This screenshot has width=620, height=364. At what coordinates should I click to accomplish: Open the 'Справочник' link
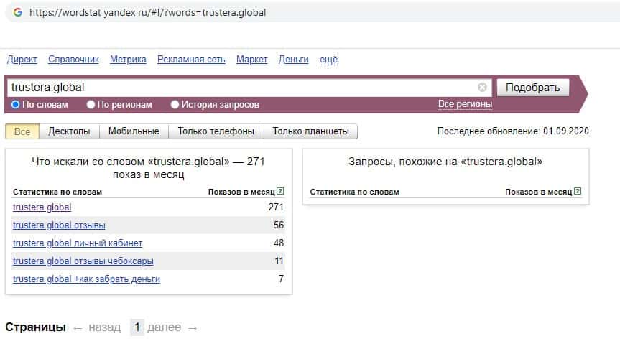73,60
